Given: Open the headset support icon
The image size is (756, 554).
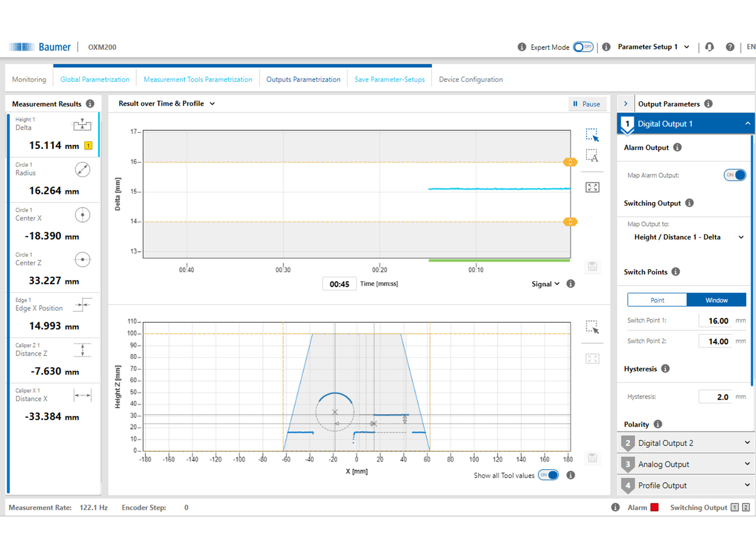Looking at the screenshot, I should (709, 47).
